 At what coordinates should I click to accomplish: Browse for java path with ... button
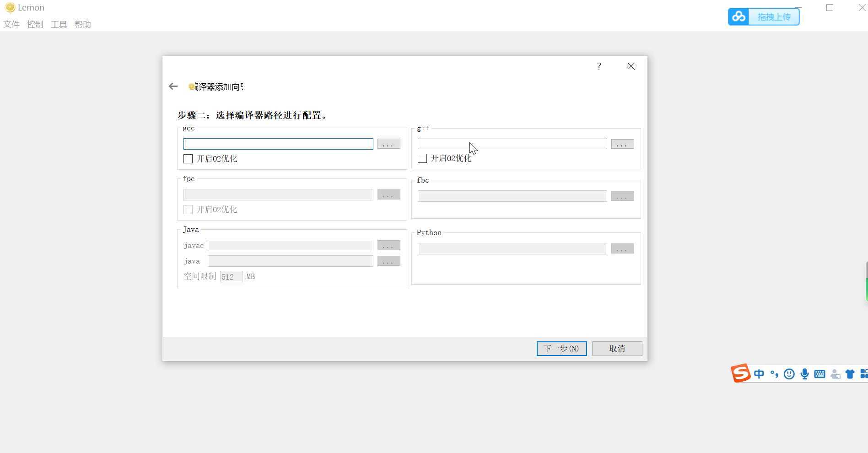pyautogui.click(x=388, y=261)
